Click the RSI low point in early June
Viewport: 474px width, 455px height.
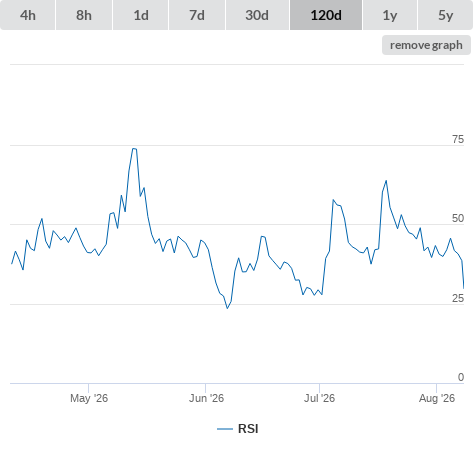pyautogui.click(x=228, y=308)
